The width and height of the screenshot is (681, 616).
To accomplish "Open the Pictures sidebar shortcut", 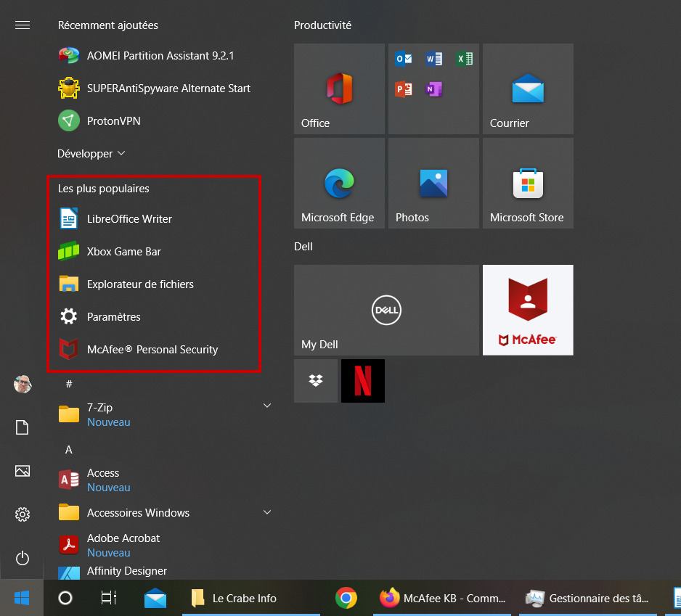I will 23,471.
